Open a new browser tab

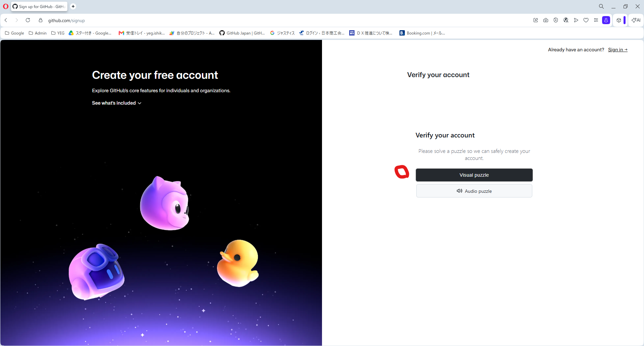[x=73, y=6]
